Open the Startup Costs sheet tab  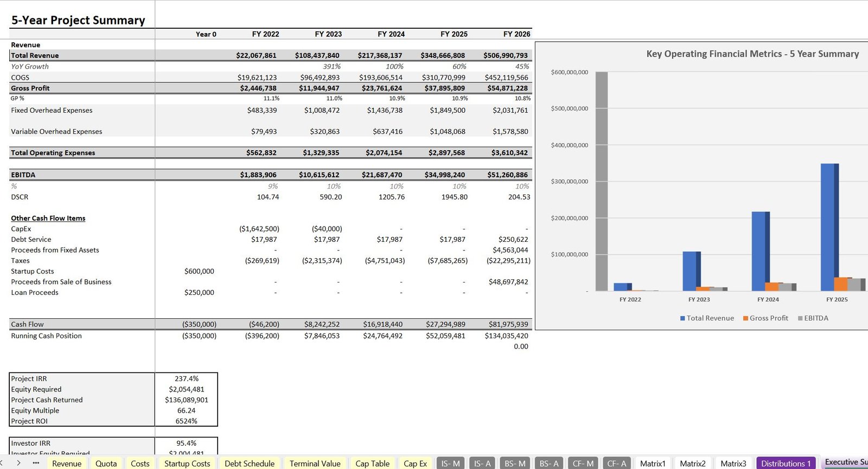[x=187, y=464]
